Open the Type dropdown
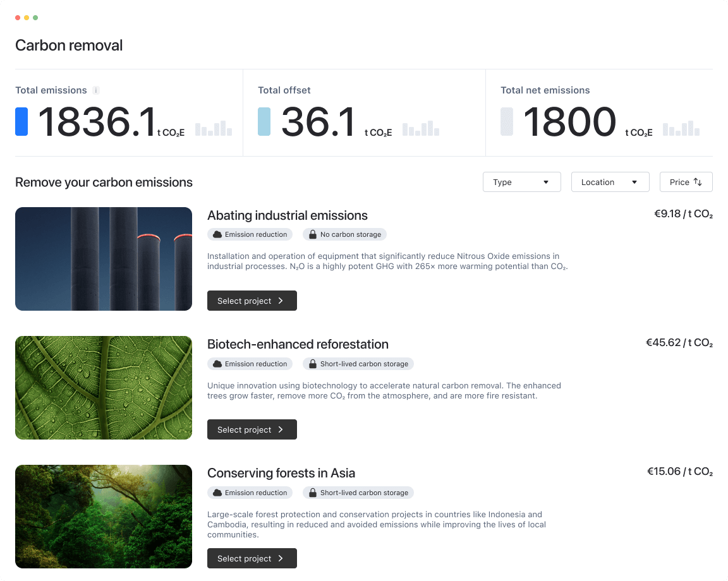The height and width of the screenshot is (581, 728). [521, 182]
